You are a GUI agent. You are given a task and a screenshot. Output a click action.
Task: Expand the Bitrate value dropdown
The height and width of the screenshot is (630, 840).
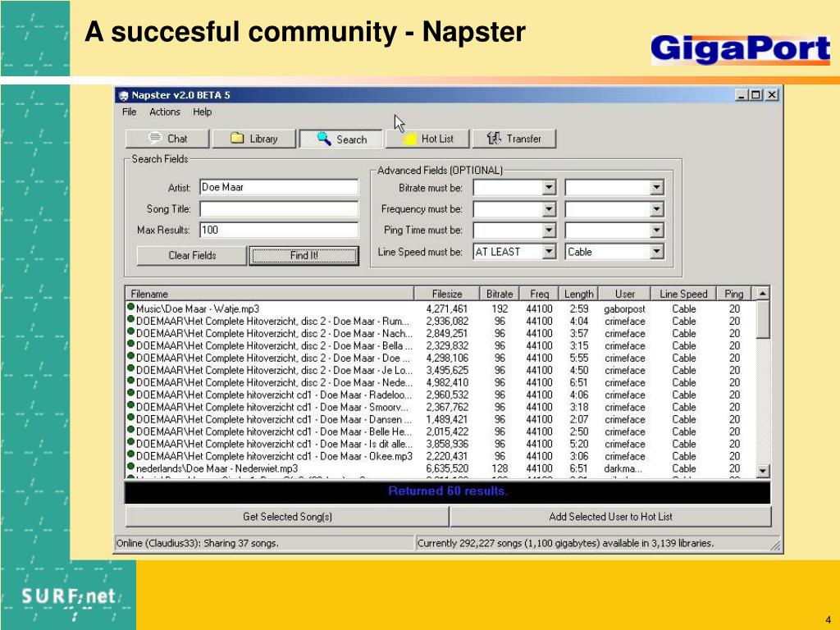tap(657, 188)
